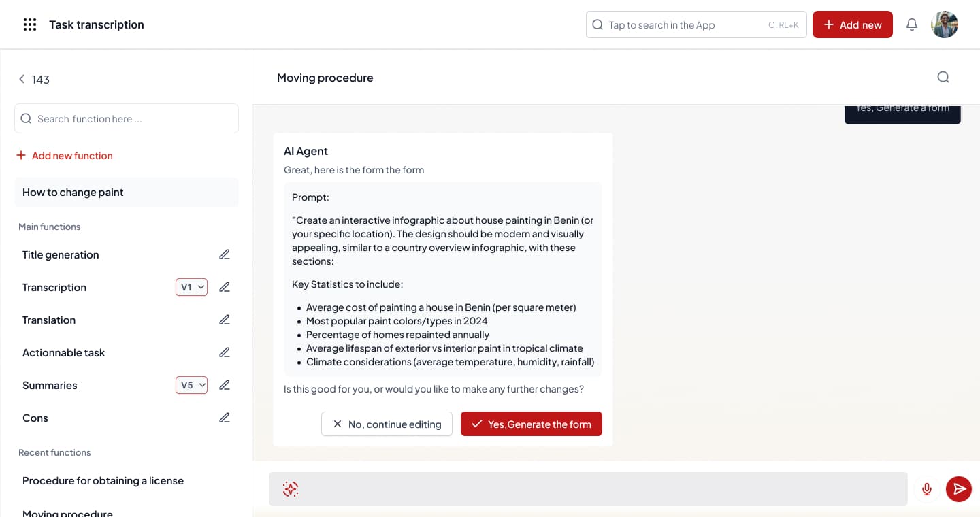Click edit pencil next to Translation
The height and width of the screenshot is (517, 980).
[225, 320]
